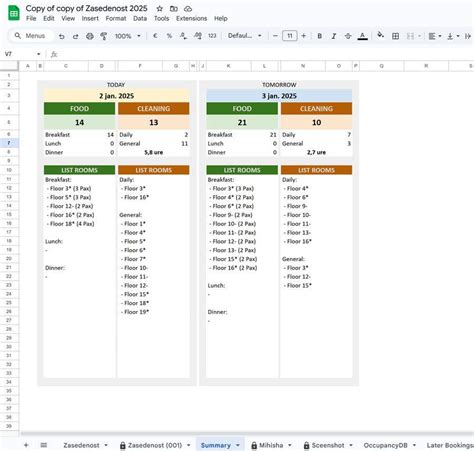Open more number formats (123)
Image resolution: width=474 pixels, height=451 pixels.
[x=212, y=36]
